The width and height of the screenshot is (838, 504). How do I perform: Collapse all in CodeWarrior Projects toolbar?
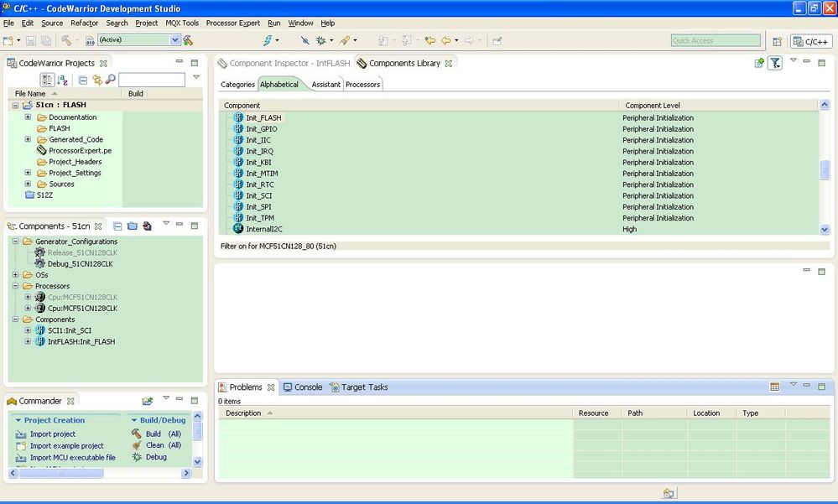click(x=83, y=81)
